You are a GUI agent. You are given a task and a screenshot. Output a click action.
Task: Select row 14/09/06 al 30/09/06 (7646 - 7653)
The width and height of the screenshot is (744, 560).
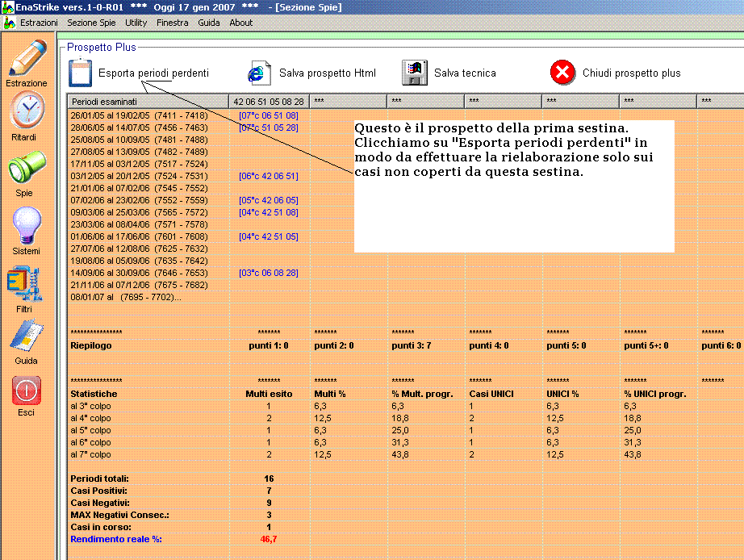pos(139,273)
